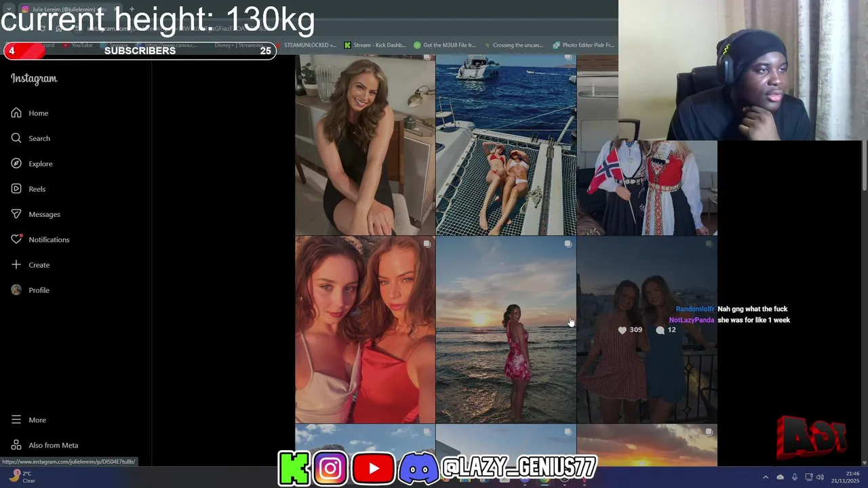Viewport: 868px width, 488px height.
Task: Open the Stream - Kick Dashboard bookmark
Action: [x=375, y=45]
